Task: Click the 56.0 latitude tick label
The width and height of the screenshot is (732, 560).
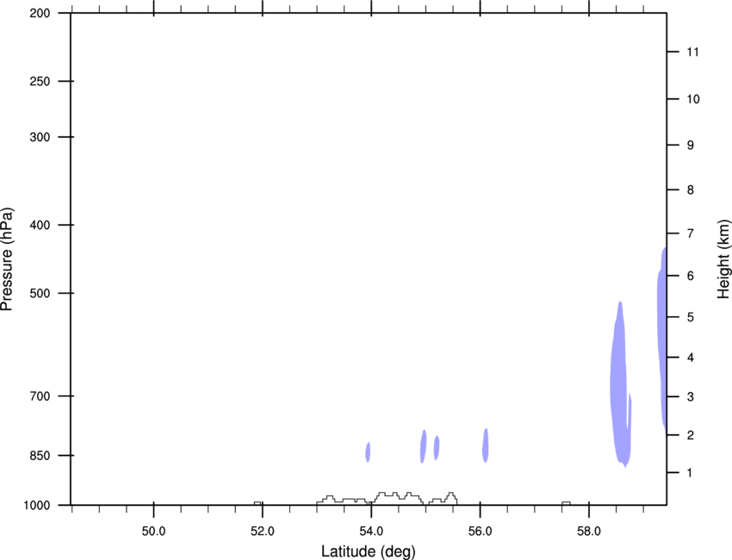Action: [480, 532]
